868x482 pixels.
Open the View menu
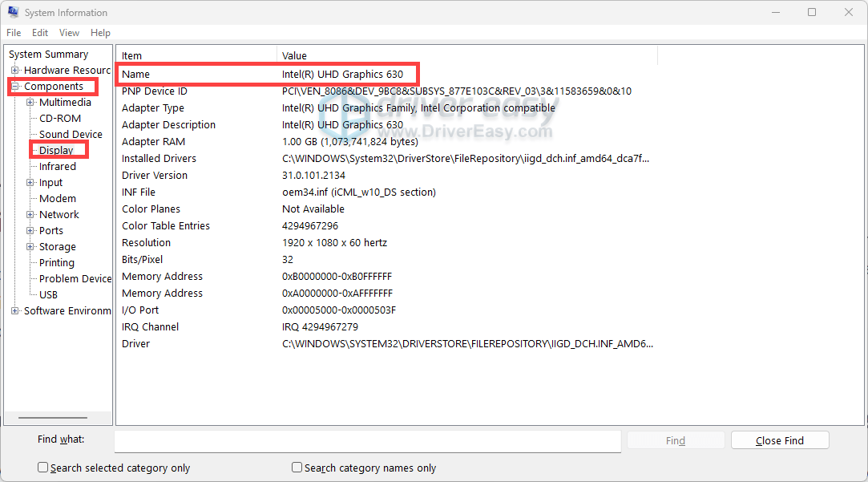[69, 33]
